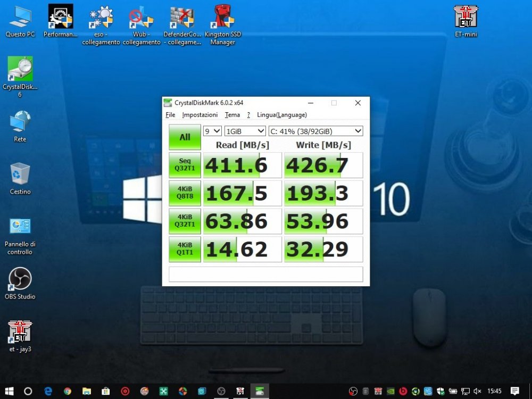Run the Seq Q32T1 test button

(185, 165)
